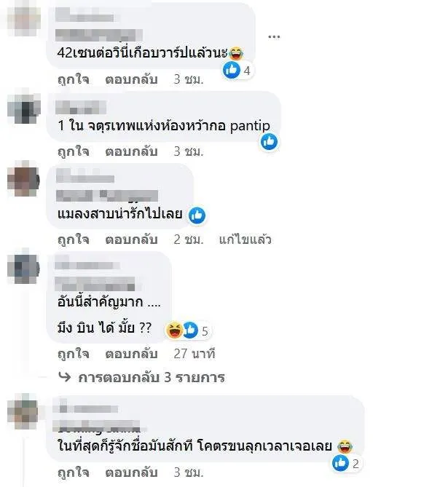Click the reply arrow icon before การตอบกลับ 3 รายการ
448x487 pixels.
pos(65,377)
